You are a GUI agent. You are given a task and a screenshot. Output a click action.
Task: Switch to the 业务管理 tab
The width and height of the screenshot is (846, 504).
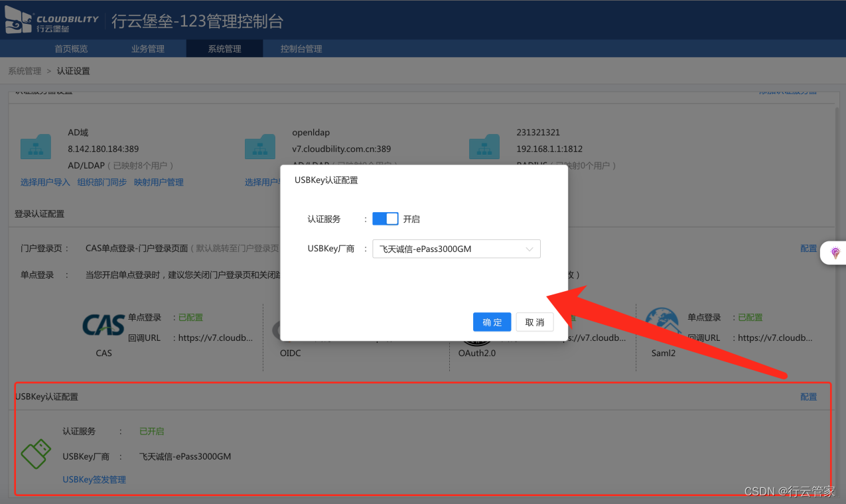click(x=148, y=48)
